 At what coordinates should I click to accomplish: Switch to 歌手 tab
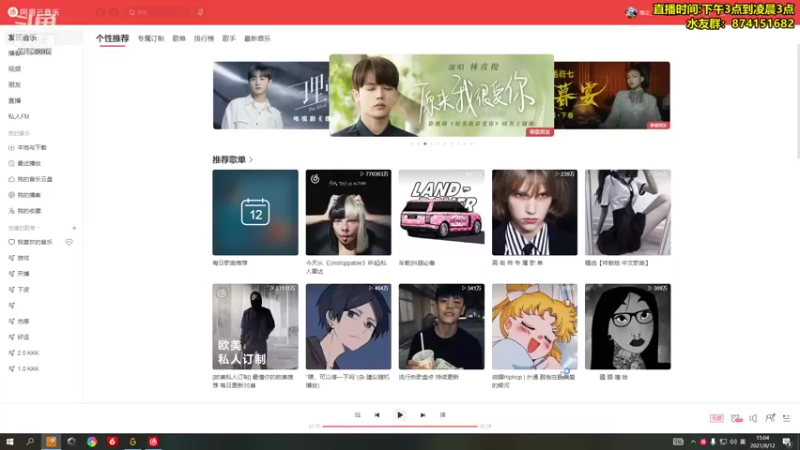[229, 39]
